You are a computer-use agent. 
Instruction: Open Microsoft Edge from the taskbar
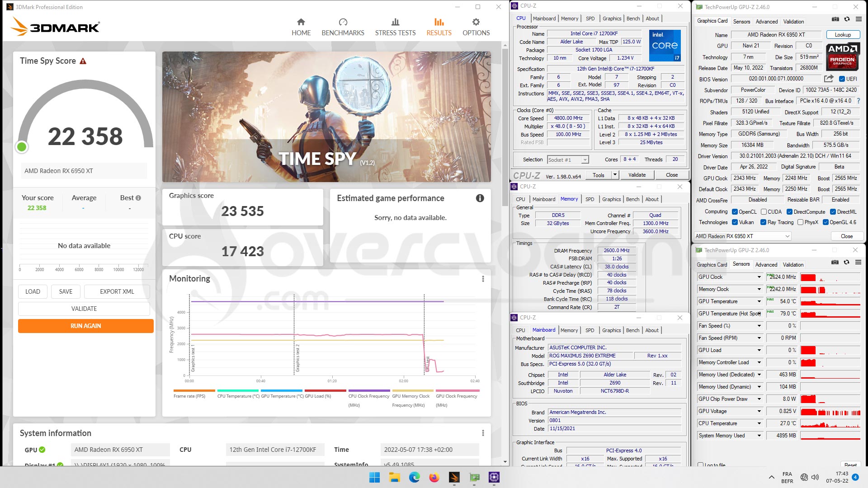point(414,477)
